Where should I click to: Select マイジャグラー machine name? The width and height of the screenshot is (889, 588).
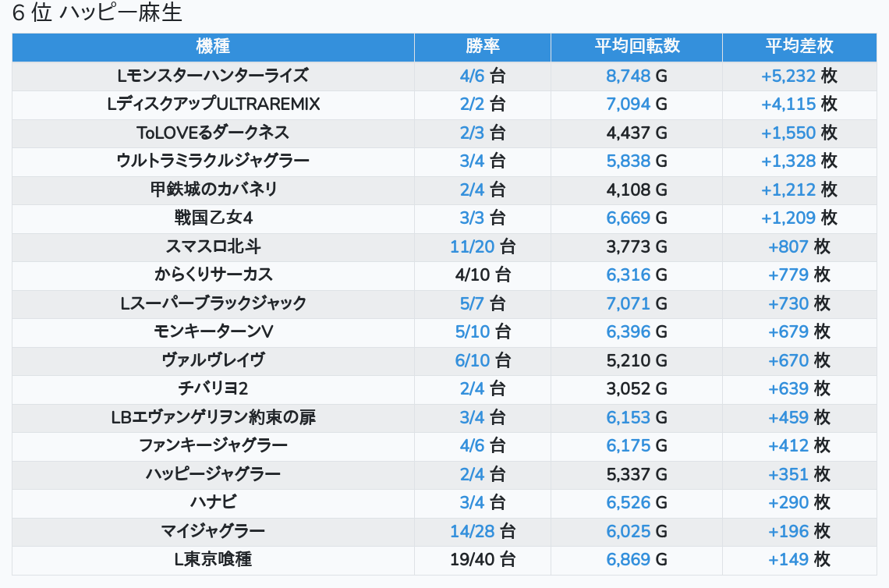(213, 531)
